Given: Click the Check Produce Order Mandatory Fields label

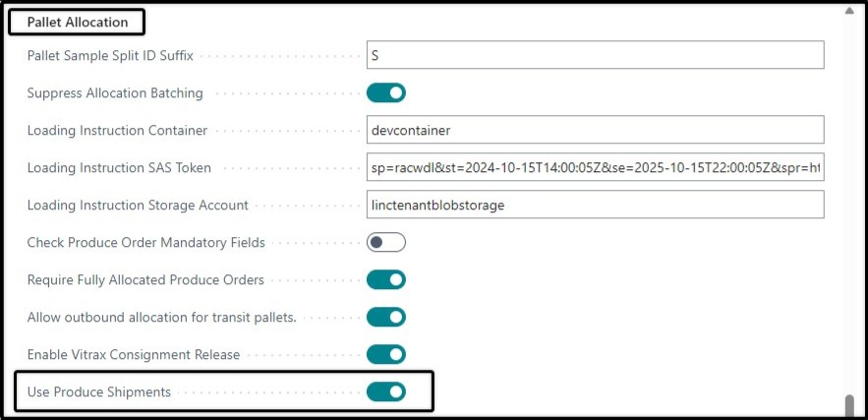Looking at the screenshot, I should pyautogui.click(x=146, y=243).
